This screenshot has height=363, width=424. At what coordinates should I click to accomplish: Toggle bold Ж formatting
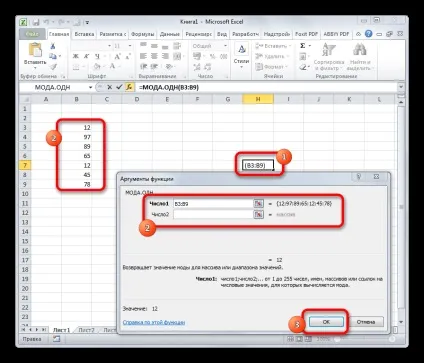76,56
